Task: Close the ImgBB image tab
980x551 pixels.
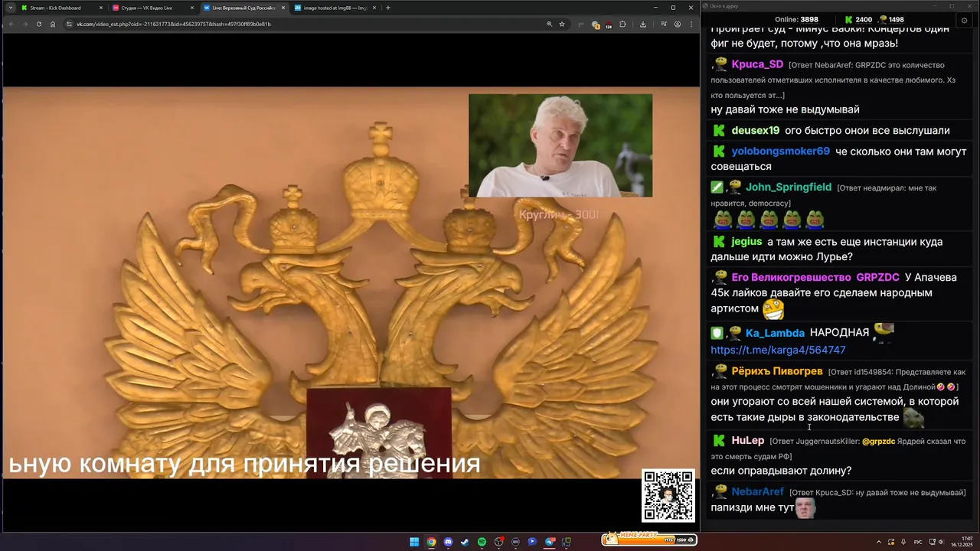Action: coord(374,8)
